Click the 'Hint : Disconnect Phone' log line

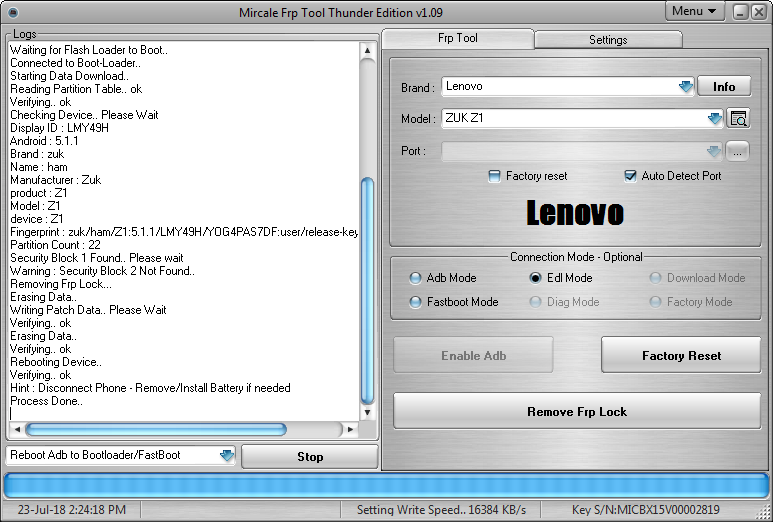tap(150, 388)
